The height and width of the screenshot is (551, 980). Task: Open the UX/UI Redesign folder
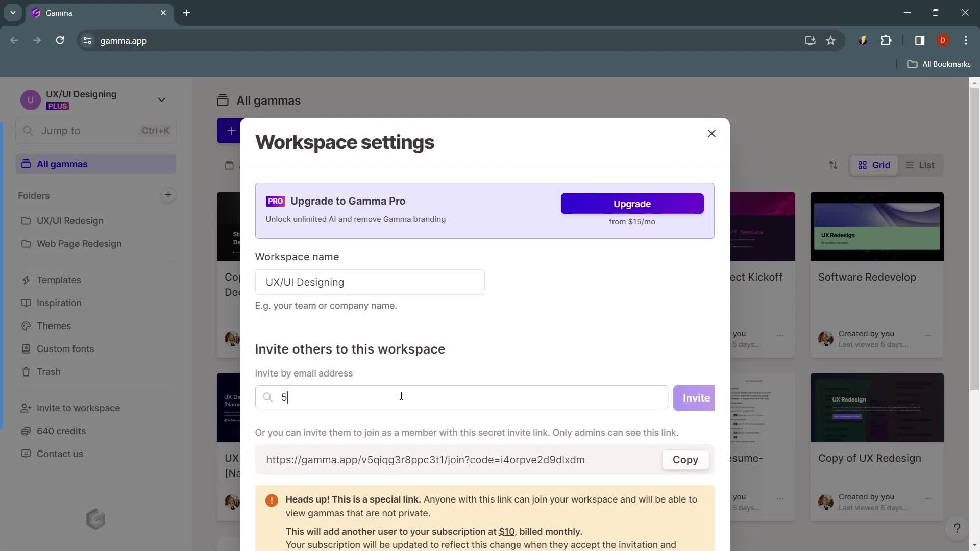point(70,221)
